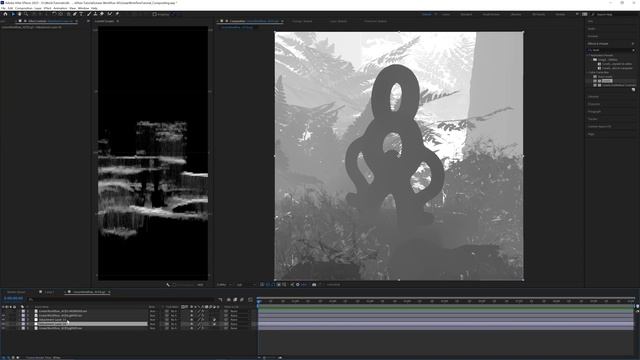
Task: Click the timeline zoom slider at bottom
Action: tap(271, 358)
